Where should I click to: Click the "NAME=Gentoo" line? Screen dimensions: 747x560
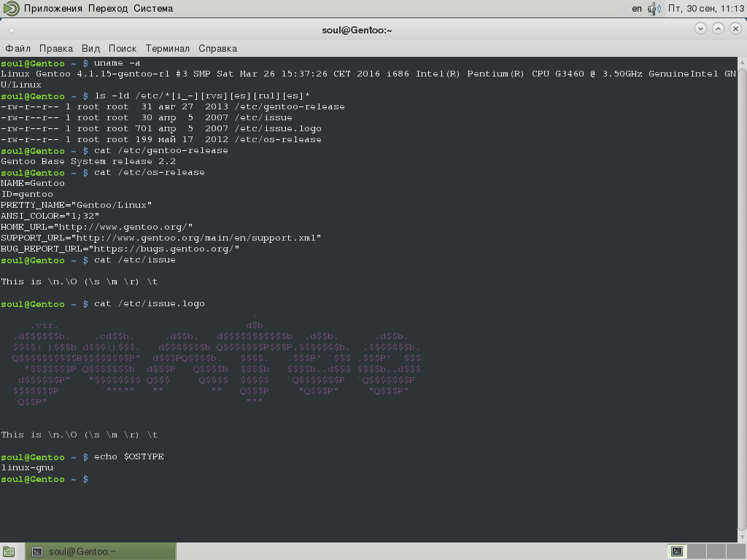click(x=32, y=183)
